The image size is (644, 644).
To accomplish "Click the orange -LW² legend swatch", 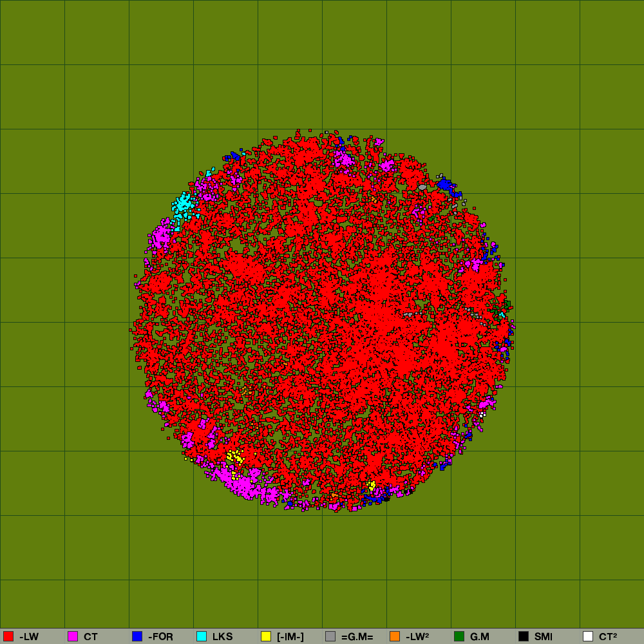I will [x=395, y=636].
